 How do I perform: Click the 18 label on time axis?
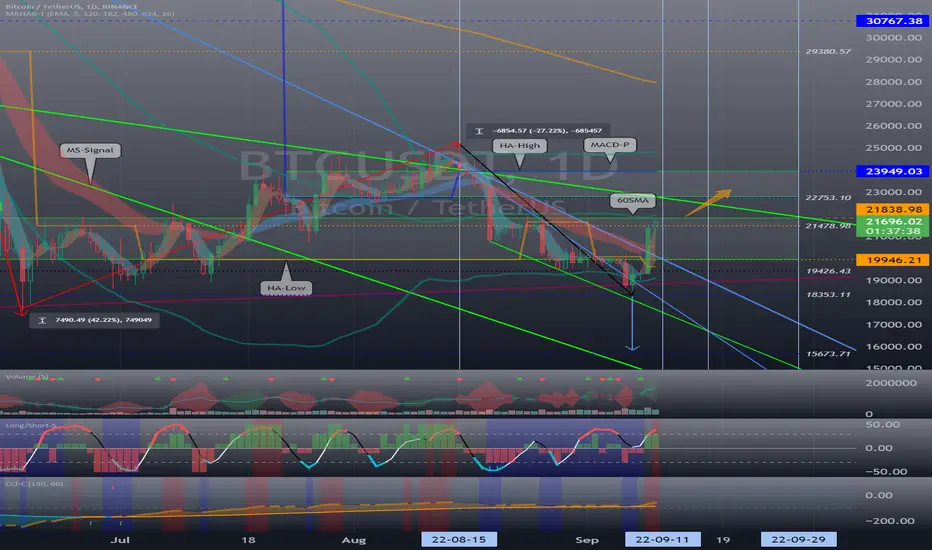click(248, 540)
